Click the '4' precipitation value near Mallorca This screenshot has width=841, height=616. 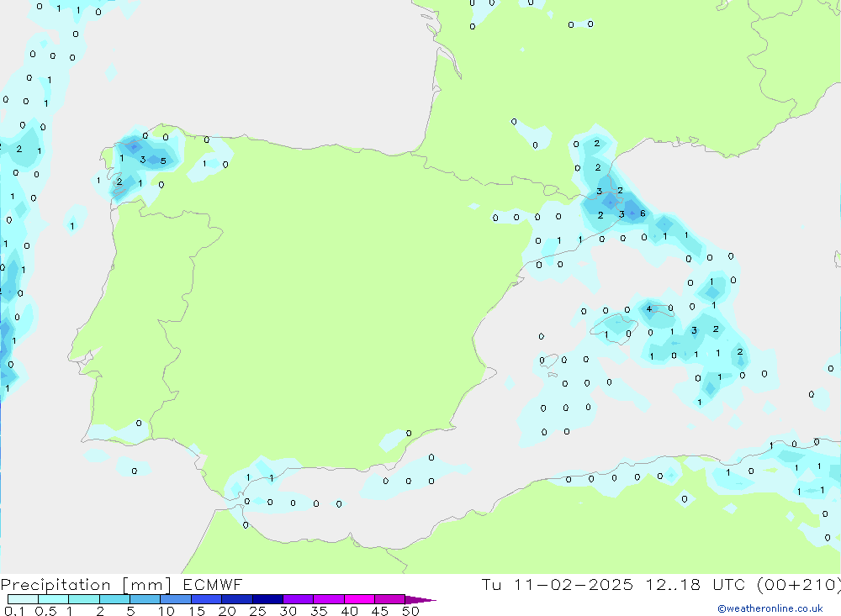[649, 308]
